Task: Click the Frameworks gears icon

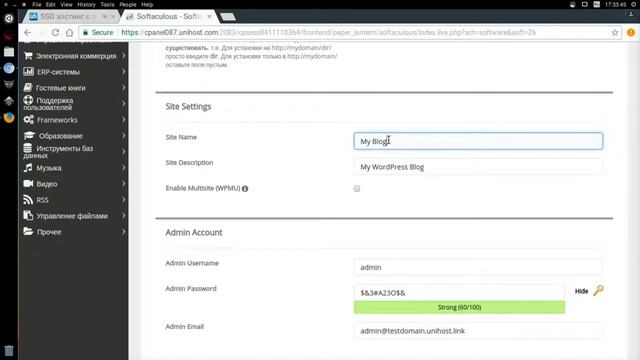Action: coord(29,120)
